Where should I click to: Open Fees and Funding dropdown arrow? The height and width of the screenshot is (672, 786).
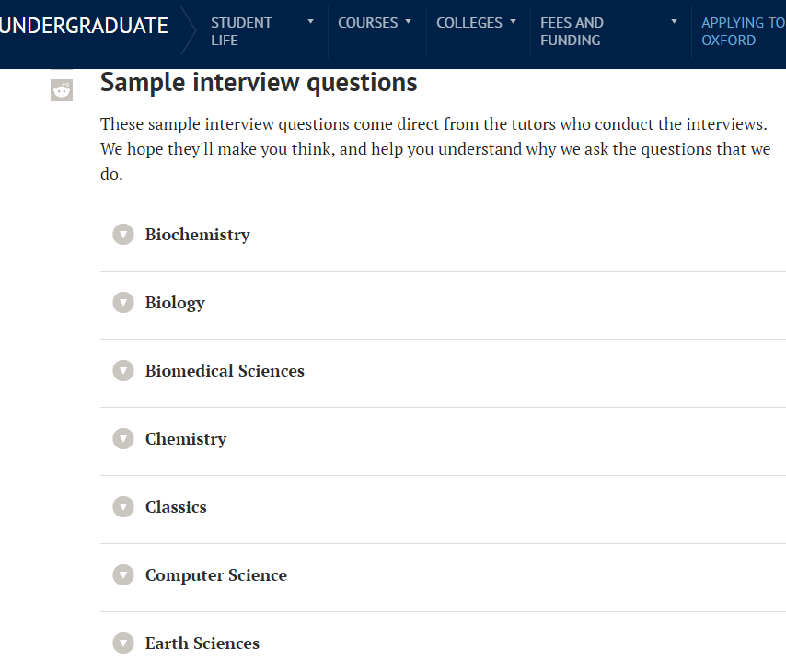click(x=675, y=22)
